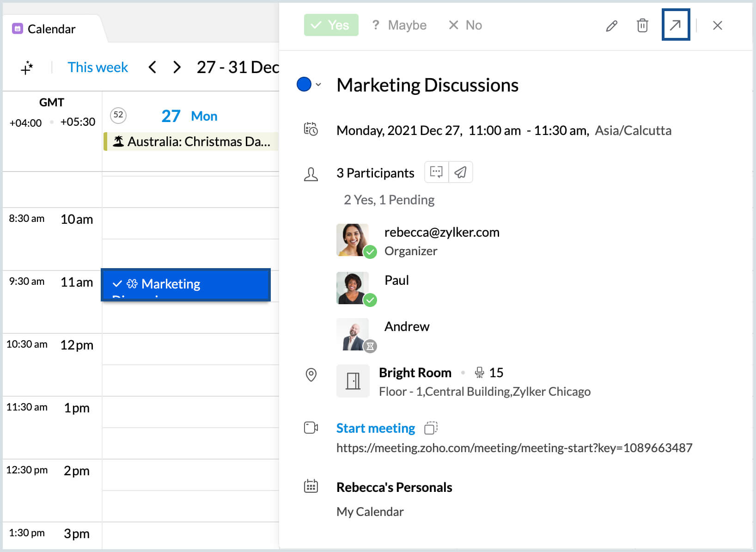The image size is (756, 552).
Task: Click the sparkle add event icon
Action: 27,67
